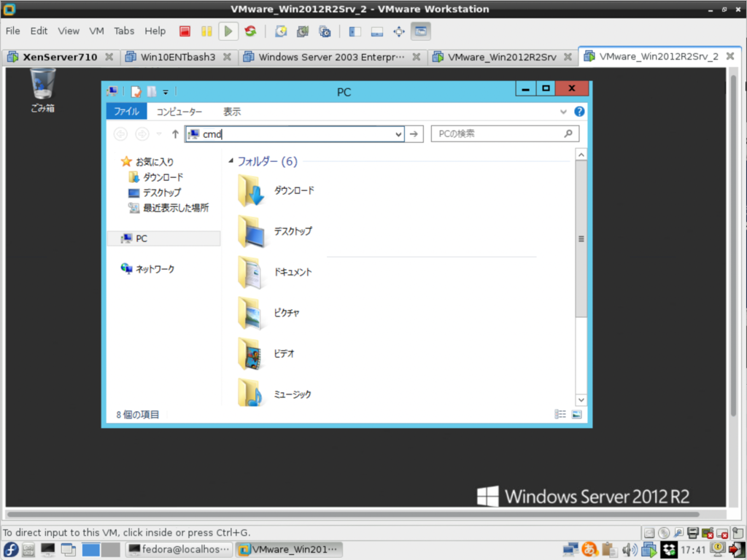Click the Explorer properties quick-access icon

136,91
